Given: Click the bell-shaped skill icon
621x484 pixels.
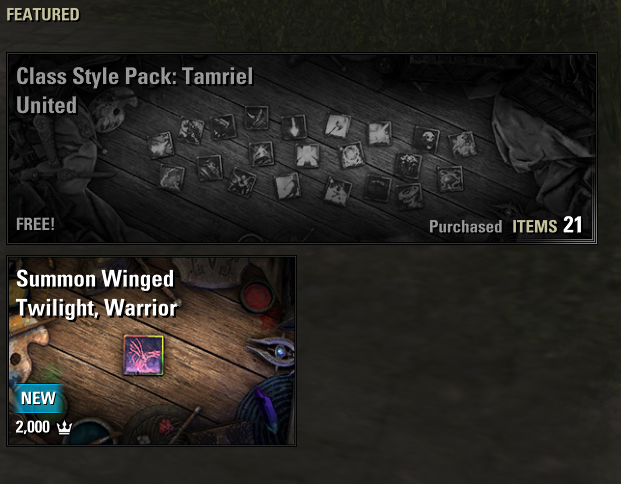Looking at the screenshot, I should coord(261,153).
